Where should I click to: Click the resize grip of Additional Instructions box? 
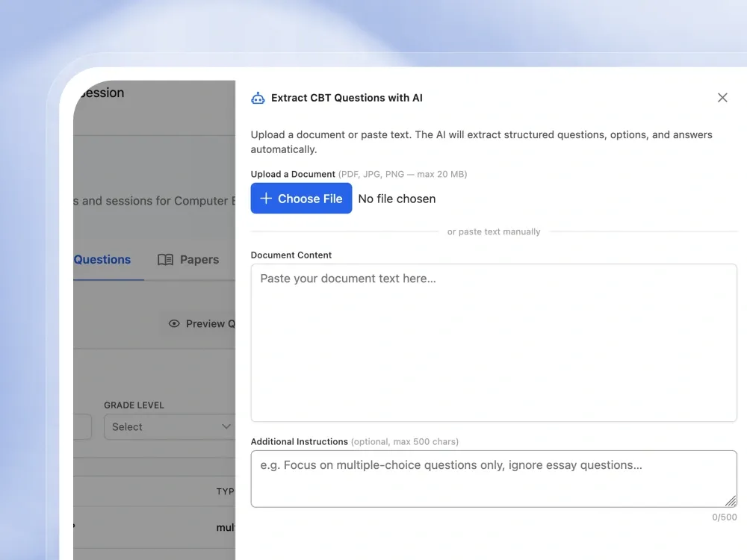click(x=731, y=500)
